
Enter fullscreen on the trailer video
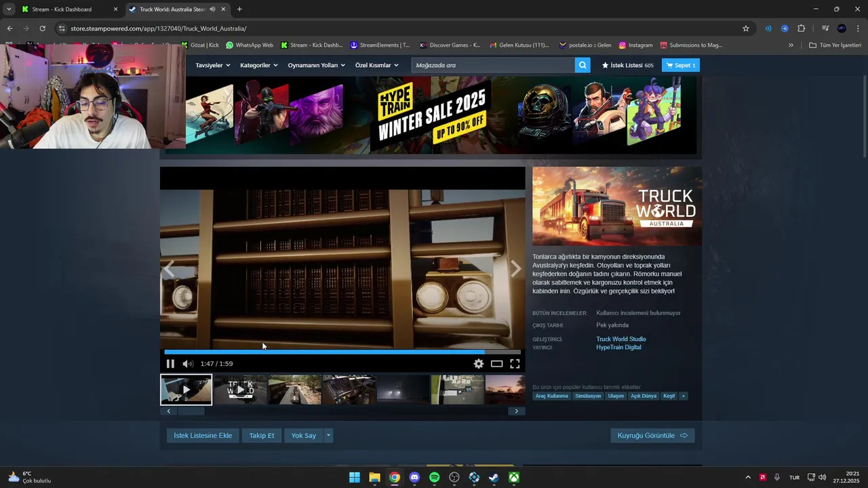(x=515, y=364)
